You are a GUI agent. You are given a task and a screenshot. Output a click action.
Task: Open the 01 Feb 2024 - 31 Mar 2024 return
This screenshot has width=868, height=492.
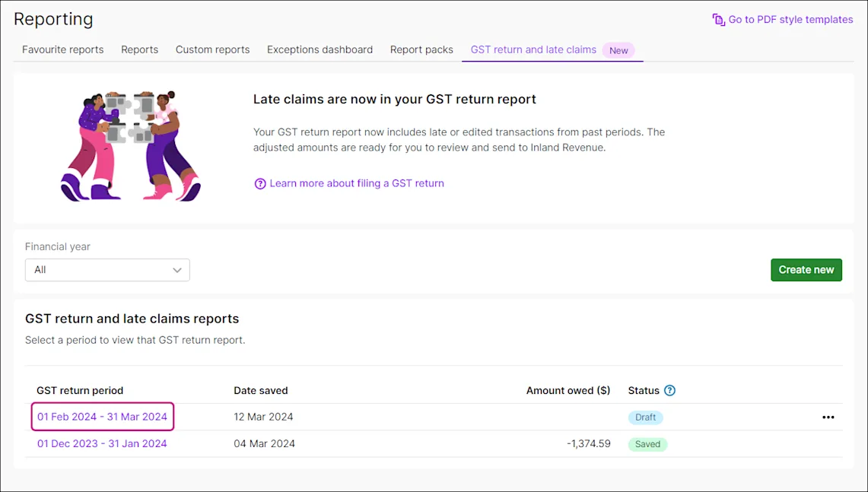coord(102,417)
